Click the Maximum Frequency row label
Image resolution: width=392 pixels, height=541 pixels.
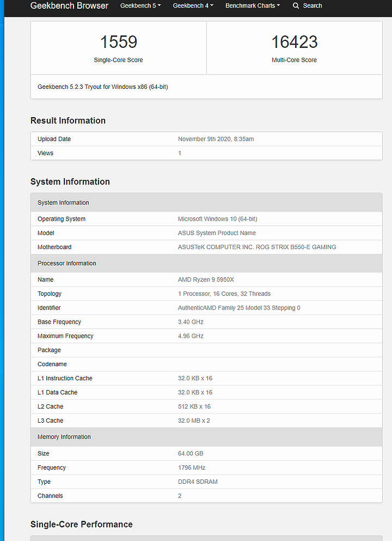coord(65,336)
